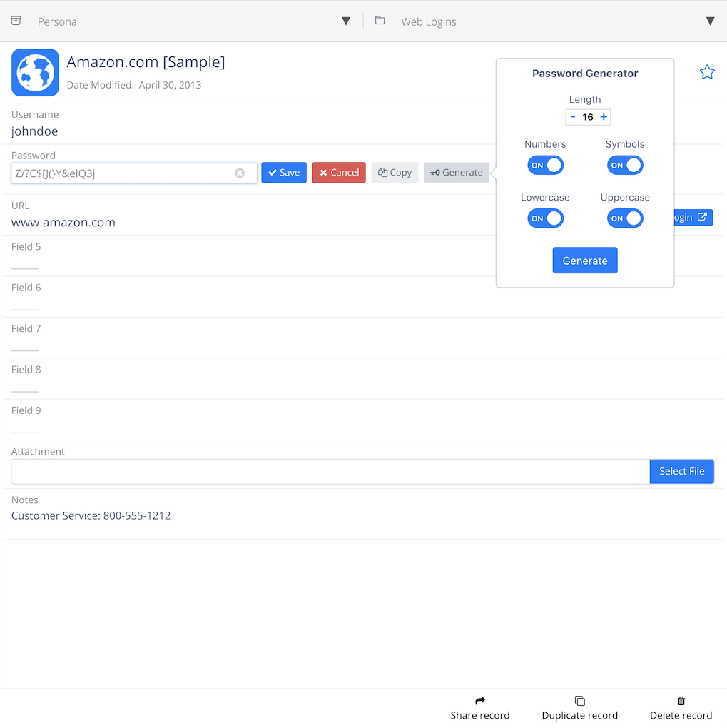The height and width of the screenshot is (728, 727).
Task: Open the Web Logins folder dropdown
Action: pos(710,21)
